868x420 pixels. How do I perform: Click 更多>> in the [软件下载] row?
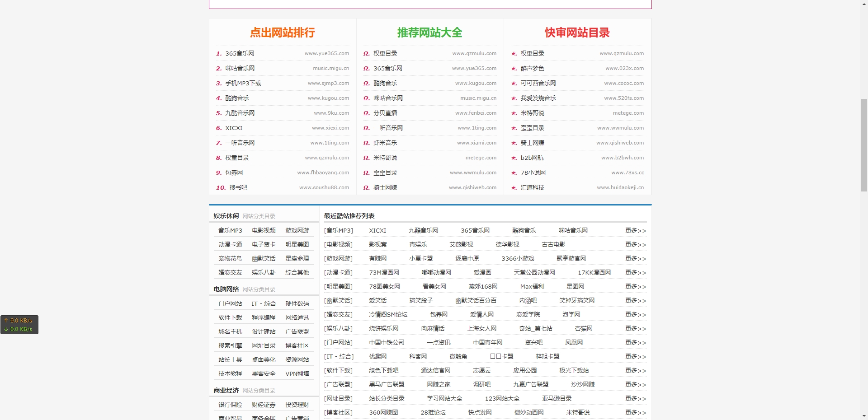pos(636,370)
